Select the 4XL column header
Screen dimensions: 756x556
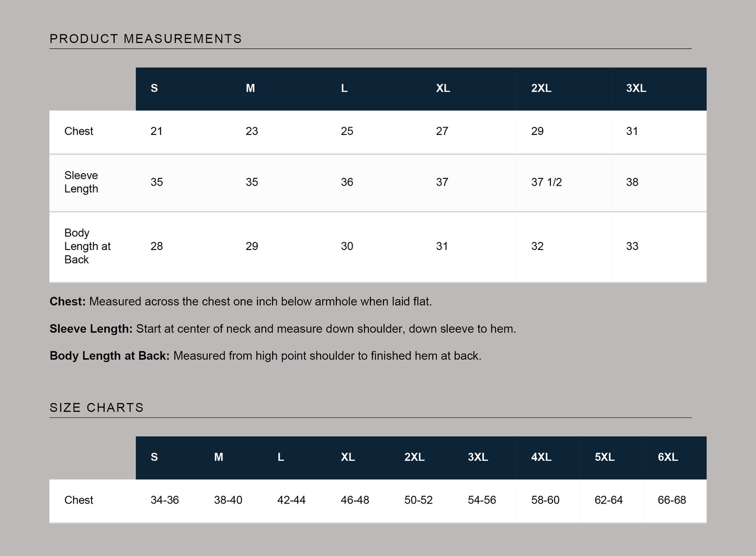coord(541,457)
